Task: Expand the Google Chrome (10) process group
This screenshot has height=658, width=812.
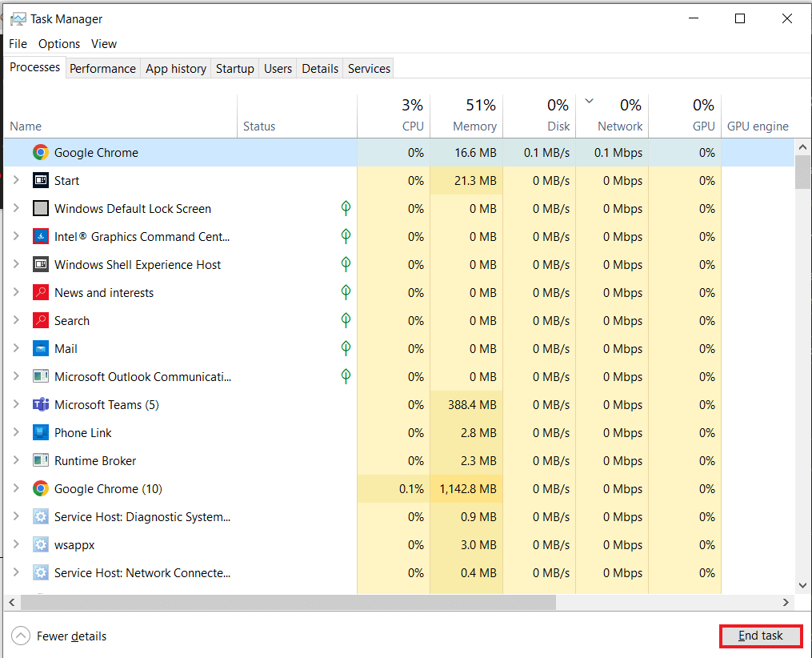Action: 16,488
